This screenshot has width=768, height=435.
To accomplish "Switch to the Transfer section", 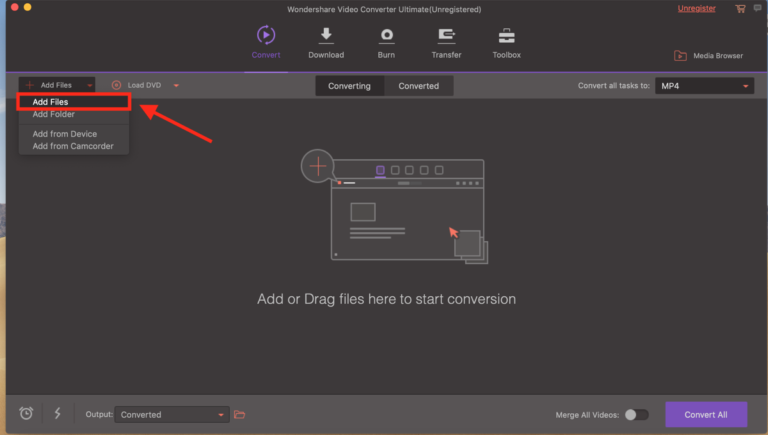I will click(x=446, y=36).
